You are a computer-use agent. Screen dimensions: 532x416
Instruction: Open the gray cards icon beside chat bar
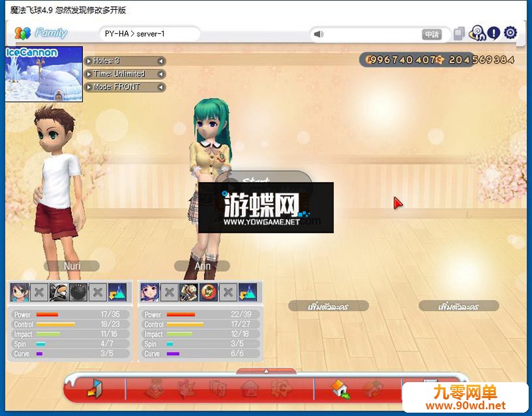tap(459, 33)
